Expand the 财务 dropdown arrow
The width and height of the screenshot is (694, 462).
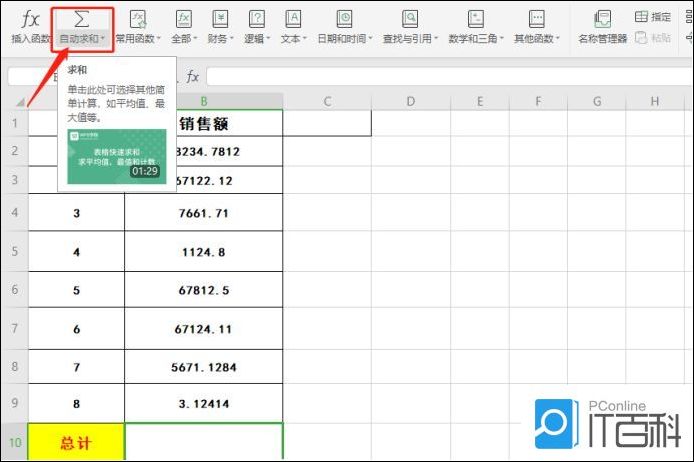click(x=231, y=39)
